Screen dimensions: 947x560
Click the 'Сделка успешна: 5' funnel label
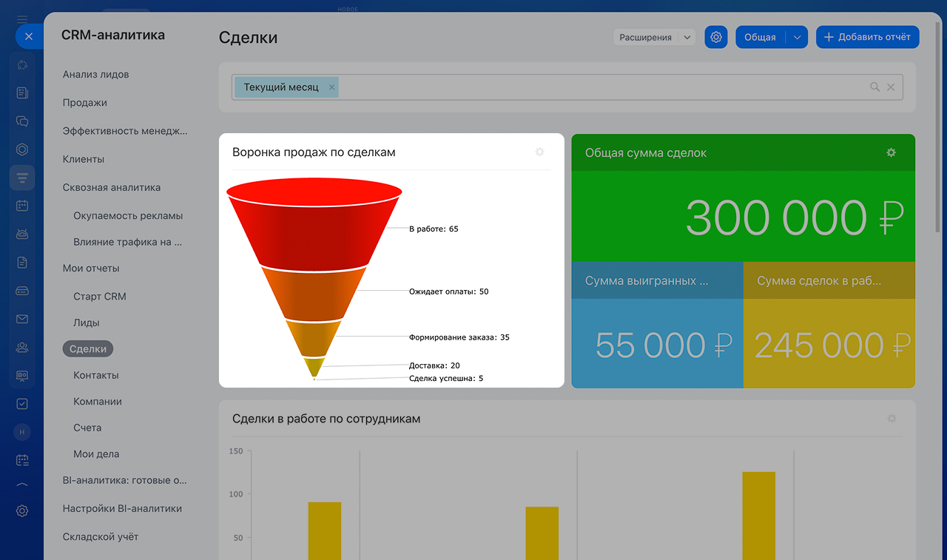(446, 379)
